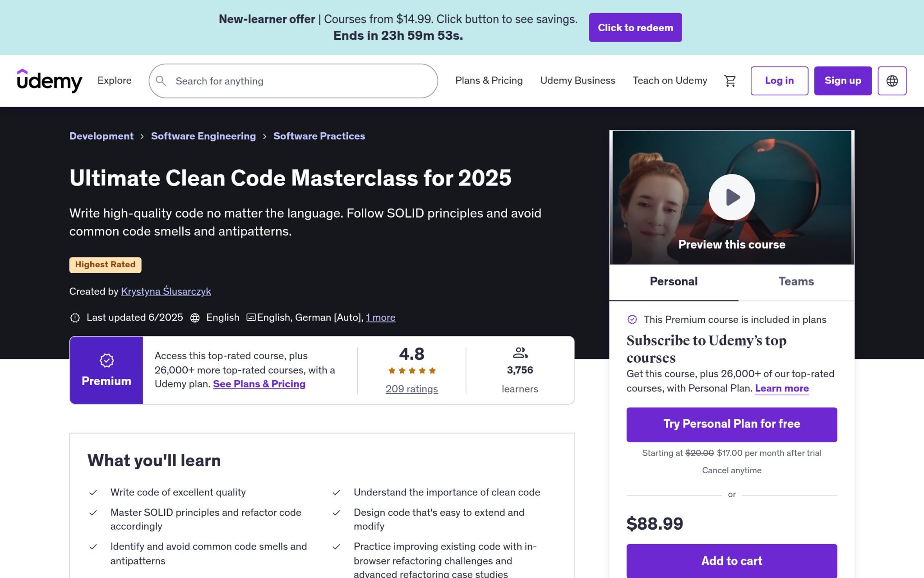Click Try Personal Plan for free

point(732,424)
